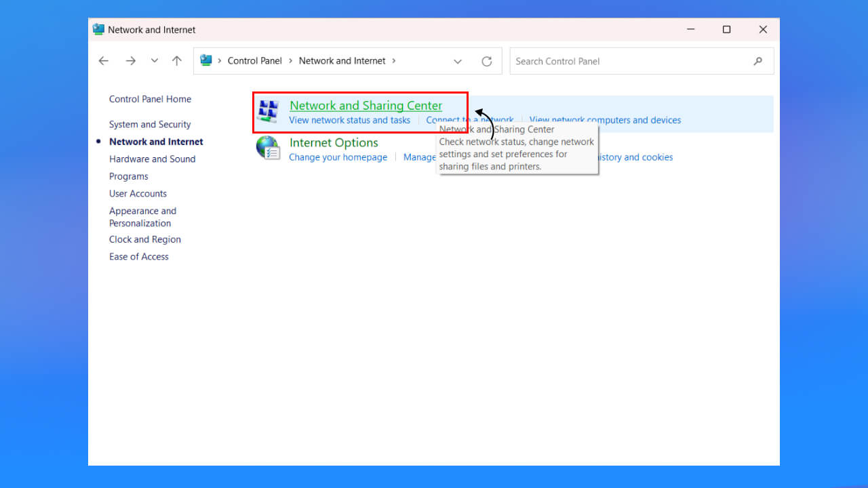
Task: Click the search magnifier icon
Action: 757,61
